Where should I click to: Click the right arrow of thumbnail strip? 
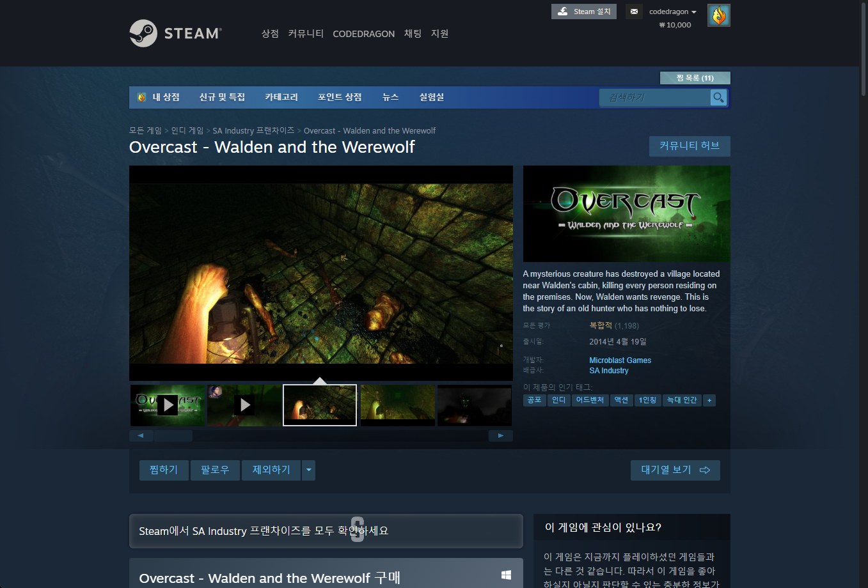[x=501, y=436]
